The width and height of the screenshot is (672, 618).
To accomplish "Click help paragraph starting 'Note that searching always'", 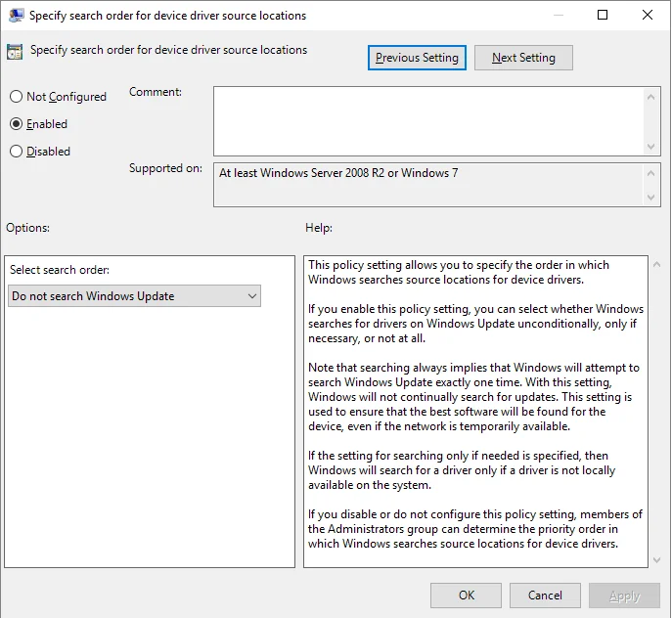I will point(474,397).
